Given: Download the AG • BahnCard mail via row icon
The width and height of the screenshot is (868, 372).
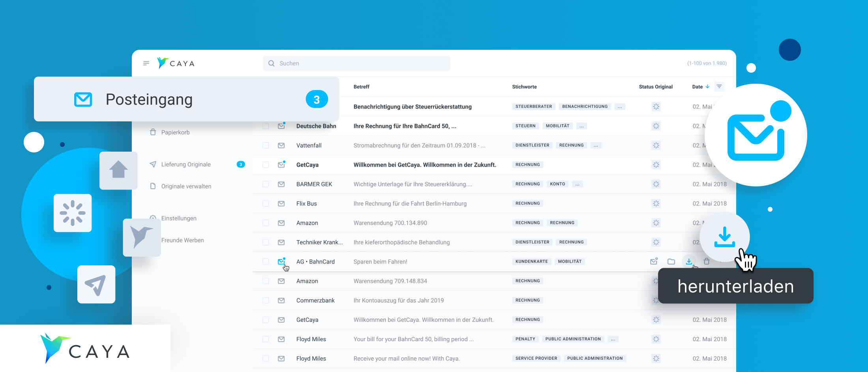Looking at the screenshot, I should [688, 261].
